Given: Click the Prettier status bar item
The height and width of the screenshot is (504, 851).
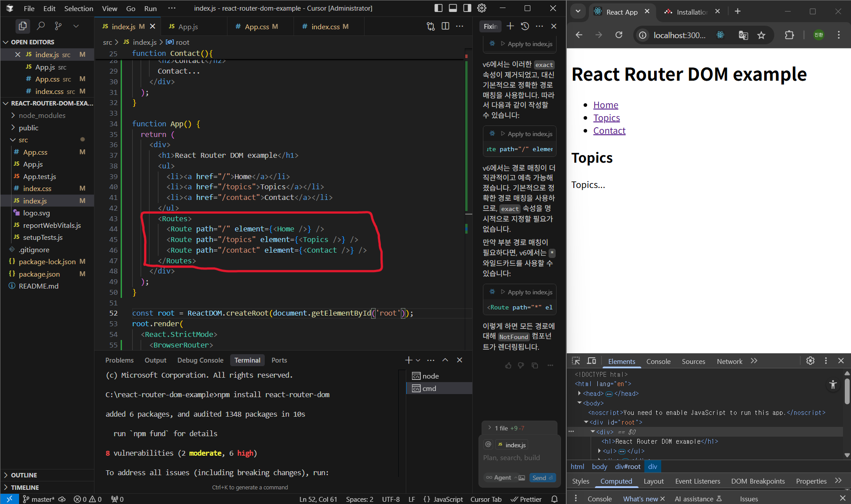Looking at the screenshot, I should [x=526, y=499].
